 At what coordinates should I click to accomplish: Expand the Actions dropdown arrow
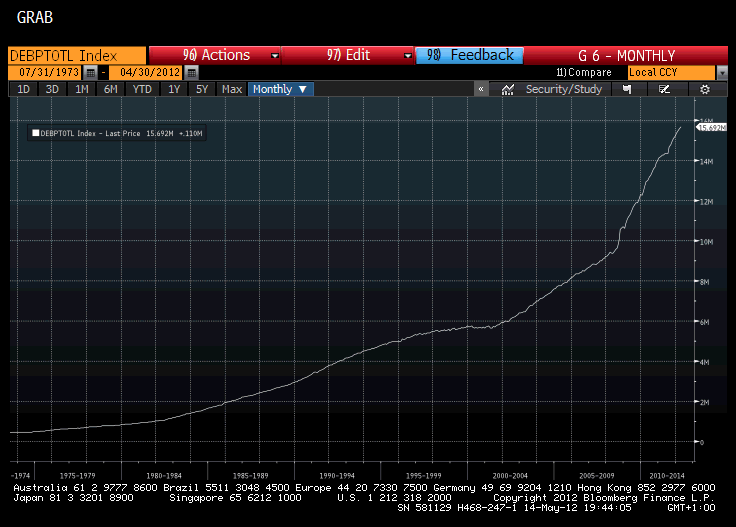click(275, 56)
